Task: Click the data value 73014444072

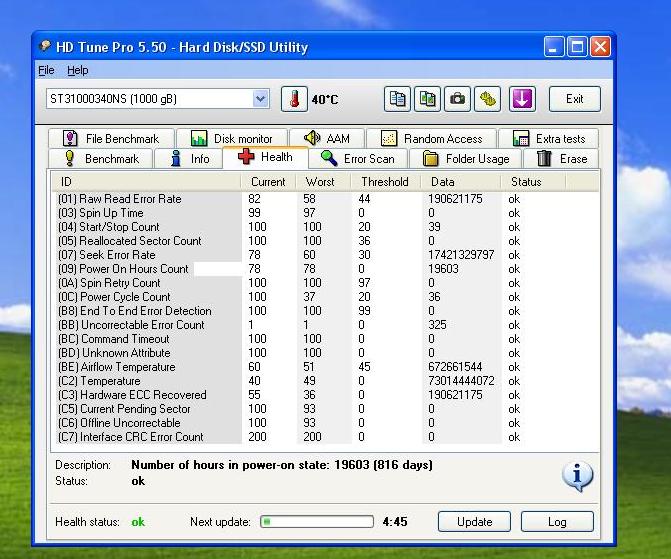Action: click(461, 381)
